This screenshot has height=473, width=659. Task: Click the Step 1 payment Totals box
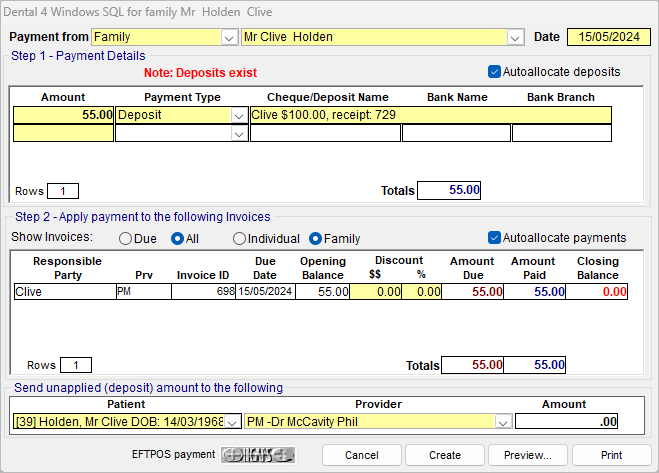pyautogui.click(x=449, y=190)
